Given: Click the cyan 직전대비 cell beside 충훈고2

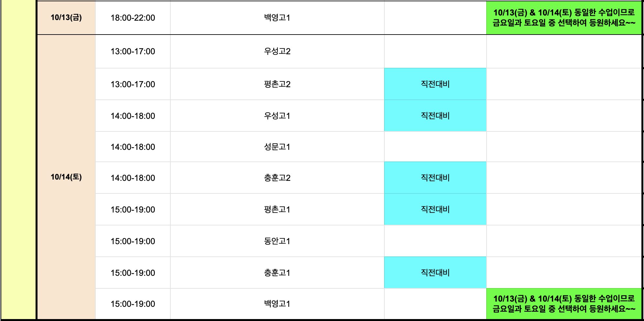Looking at the screenshot, I should point(435,178).
